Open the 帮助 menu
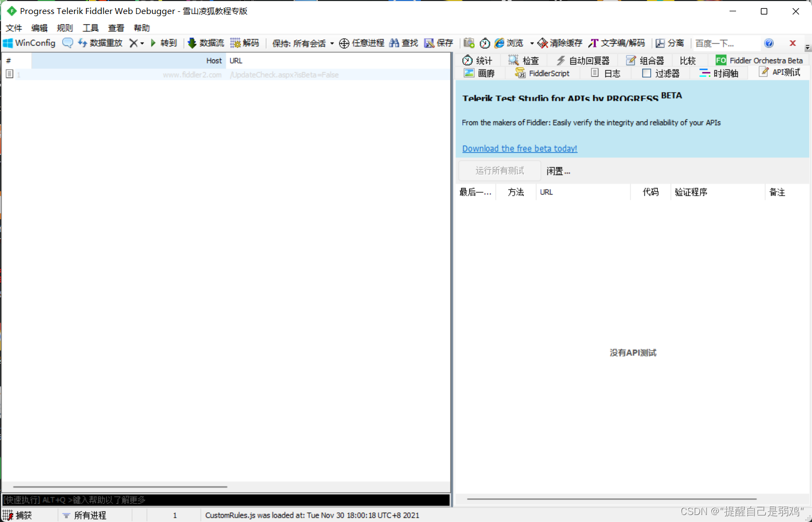812x522 pixels. click(142, 28)
